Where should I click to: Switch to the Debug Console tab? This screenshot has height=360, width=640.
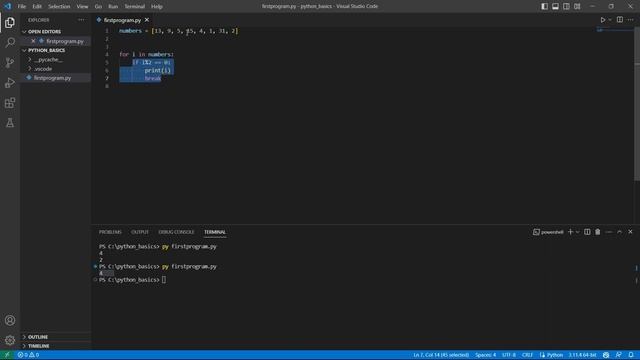[176, 232]
